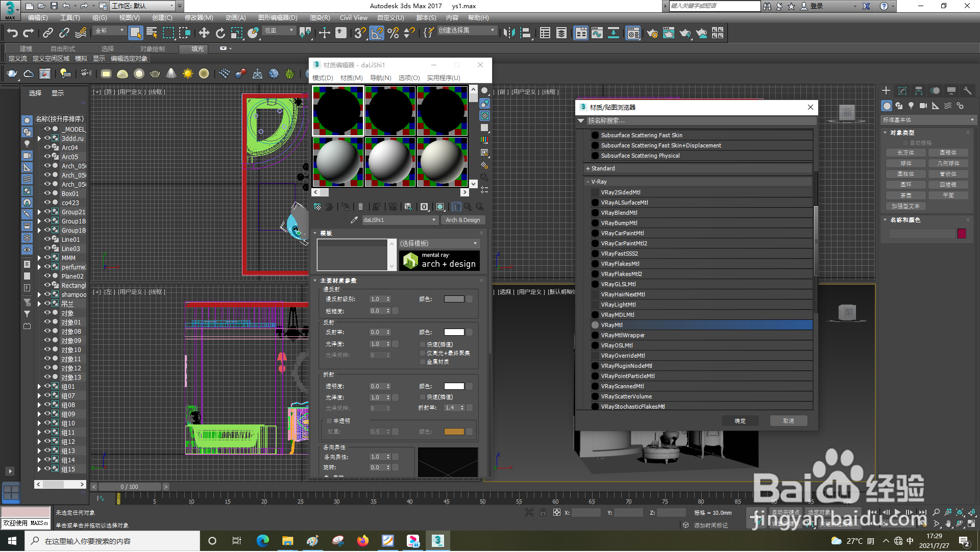Open the 选择模板 template dropdown
Screen dimensions: 980x552
(439, 243)
